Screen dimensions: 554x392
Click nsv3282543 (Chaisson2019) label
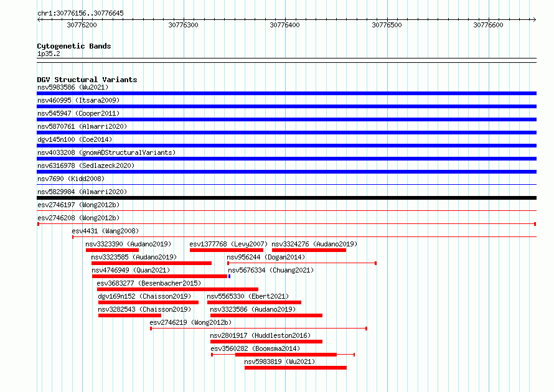click(144, 309)
